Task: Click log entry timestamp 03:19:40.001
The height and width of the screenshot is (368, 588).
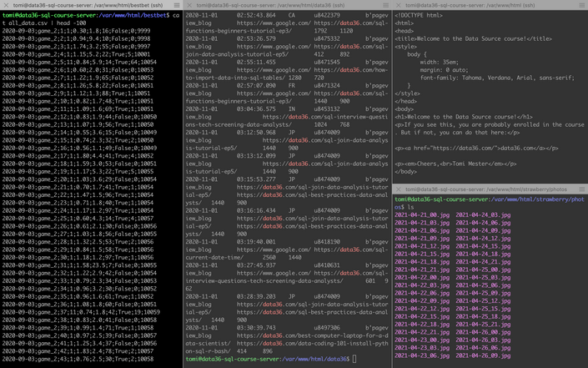Action: coord(256,242)
